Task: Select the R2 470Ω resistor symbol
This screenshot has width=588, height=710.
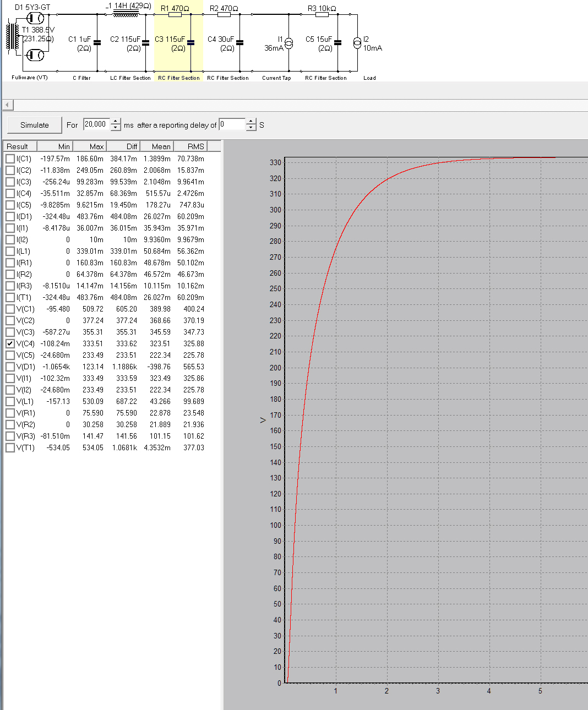Action: (x=224, y=15)
